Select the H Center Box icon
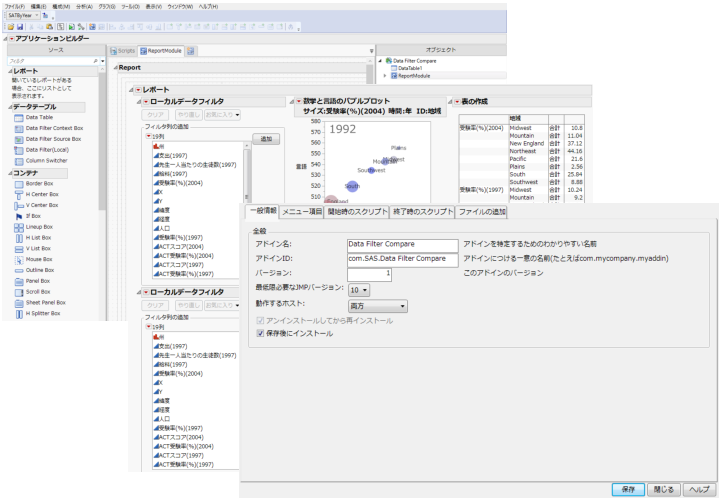This screenshot has height=500, width=722. click(x=19, y=195)
